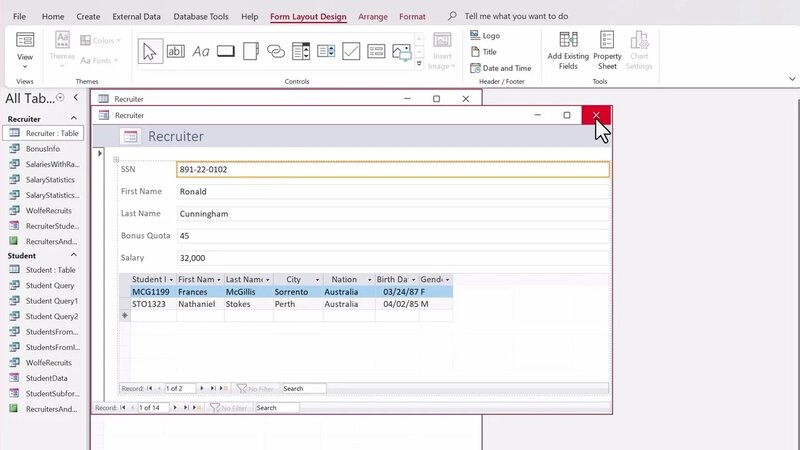The width and height of the screenshot is (800, 450).
Task: Expand the Controls gallery more arrow
Action: click(419, 64)
